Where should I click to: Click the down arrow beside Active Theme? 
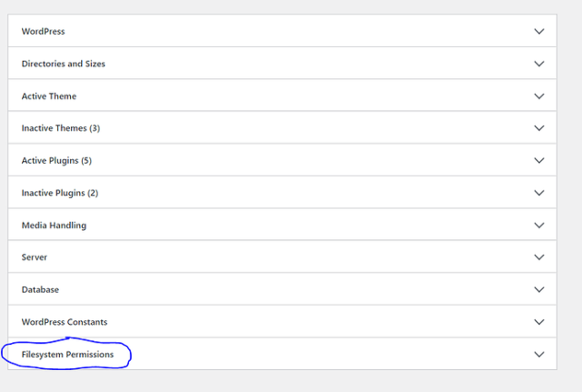coord(539,96)
